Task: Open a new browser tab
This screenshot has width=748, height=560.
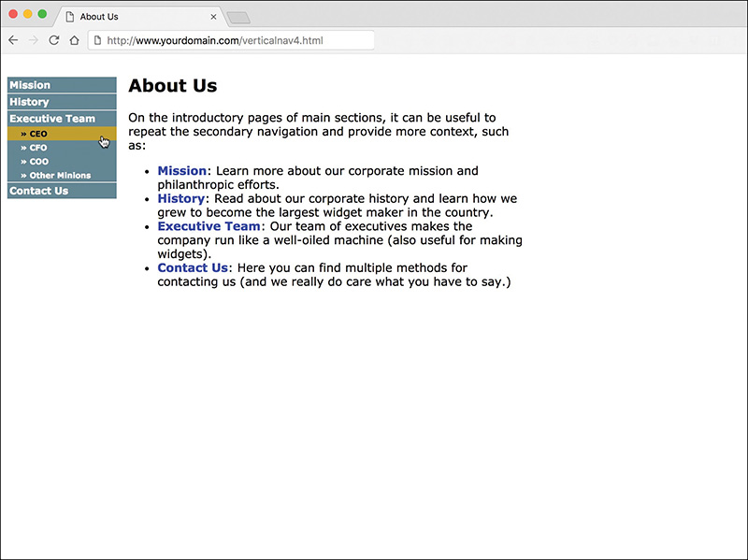Action: coord(237,18)
